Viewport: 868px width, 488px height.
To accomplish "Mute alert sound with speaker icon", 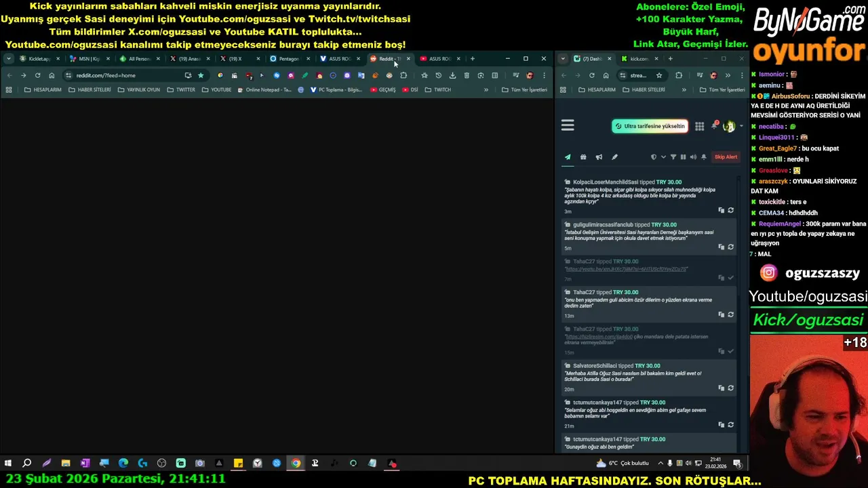I will pos(693,157).
